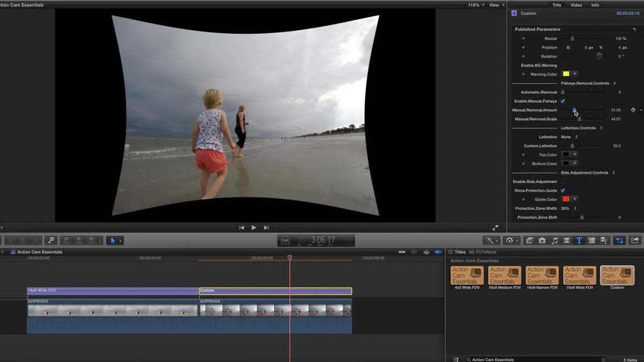This screenshot has width=644, height=362.
Task: Click the Custom.Letterbox slider handle
Action: [x=572, y=146]
